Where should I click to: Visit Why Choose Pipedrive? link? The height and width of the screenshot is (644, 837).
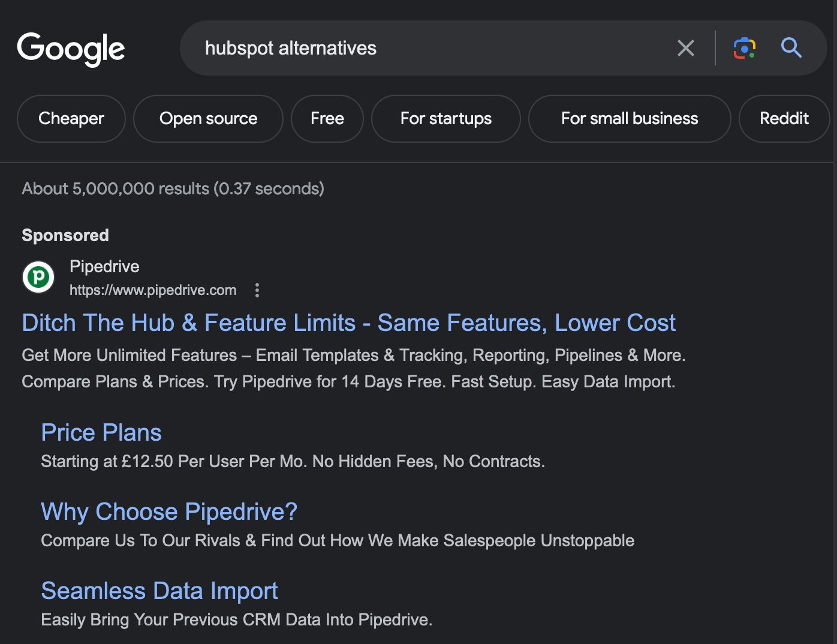(169, 512)
